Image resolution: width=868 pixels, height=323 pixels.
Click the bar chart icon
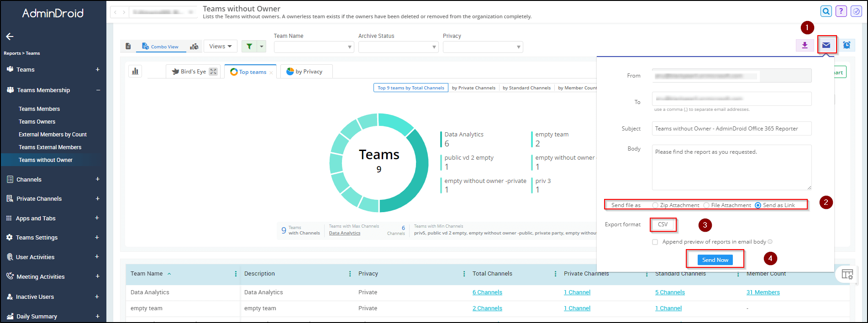(x=135, y=71)
